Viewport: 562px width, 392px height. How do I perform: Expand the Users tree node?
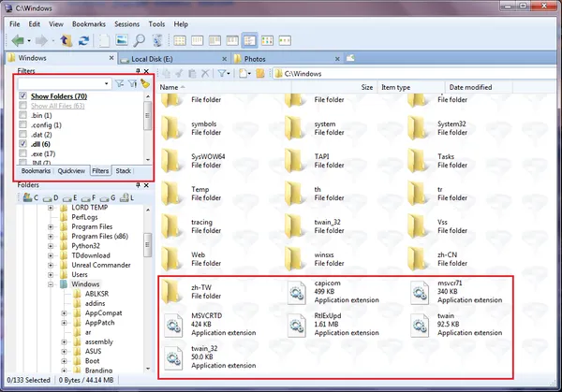(x=51, y=275)
